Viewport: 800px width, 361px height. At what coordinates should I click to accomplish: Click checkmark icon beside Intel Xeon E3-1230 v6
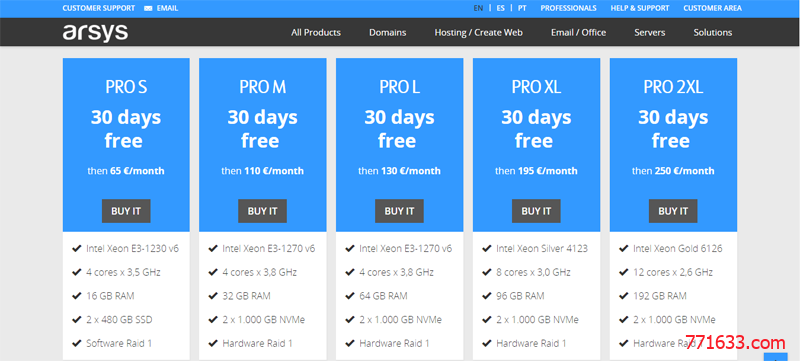coord(77,249)
